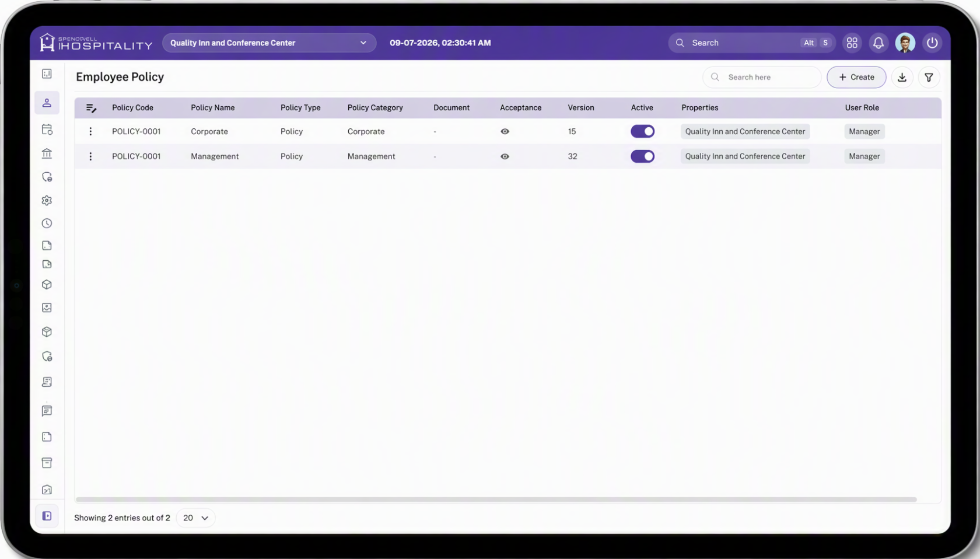
Task: Click the horizontal table scrollbar
Action: coord(496,499)
